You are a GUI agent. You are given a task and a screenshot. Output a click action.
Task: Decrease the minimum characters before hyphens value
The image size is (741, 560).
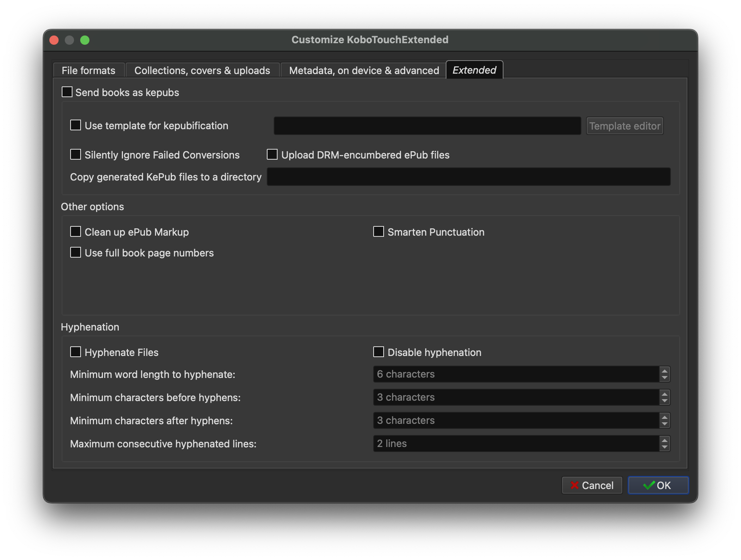point(664,401)
